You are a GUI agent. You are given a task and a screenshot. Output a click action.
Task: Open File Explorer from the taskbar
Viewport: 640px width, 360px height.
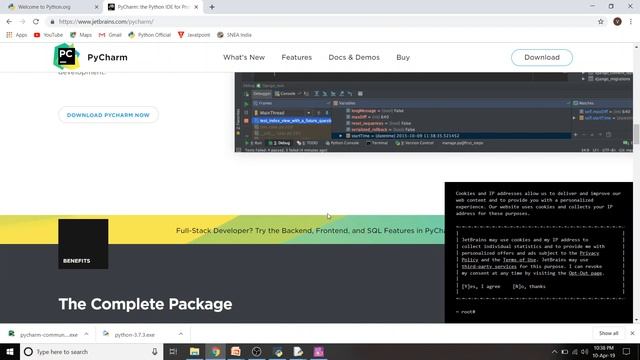pyautogui.click(x=194, y=351)
